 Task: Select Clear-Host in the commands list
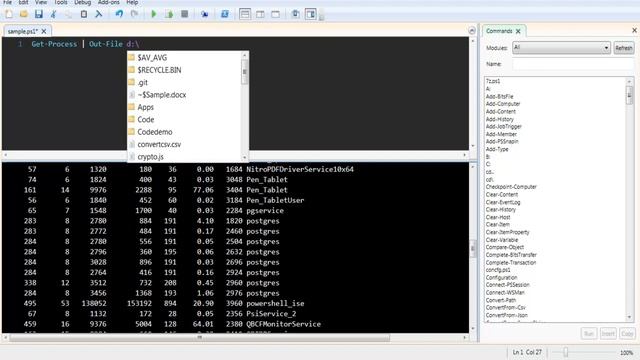(498, 217)
